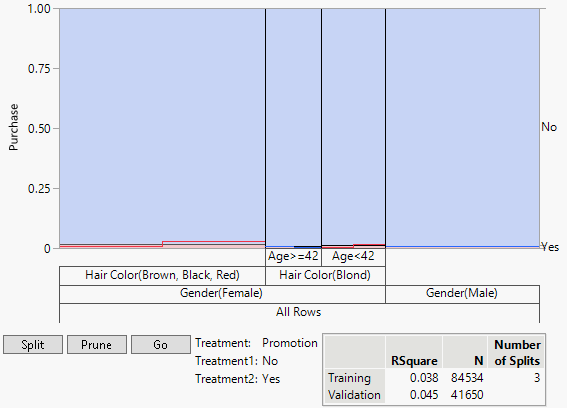Select the Age>=42 partition label

pos(293,256)
